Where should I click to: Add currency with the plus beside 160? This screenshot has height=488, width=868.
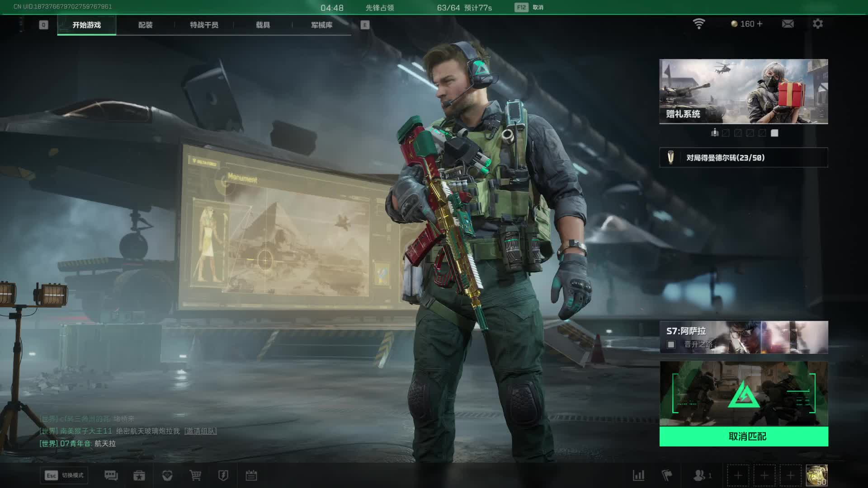759,24
